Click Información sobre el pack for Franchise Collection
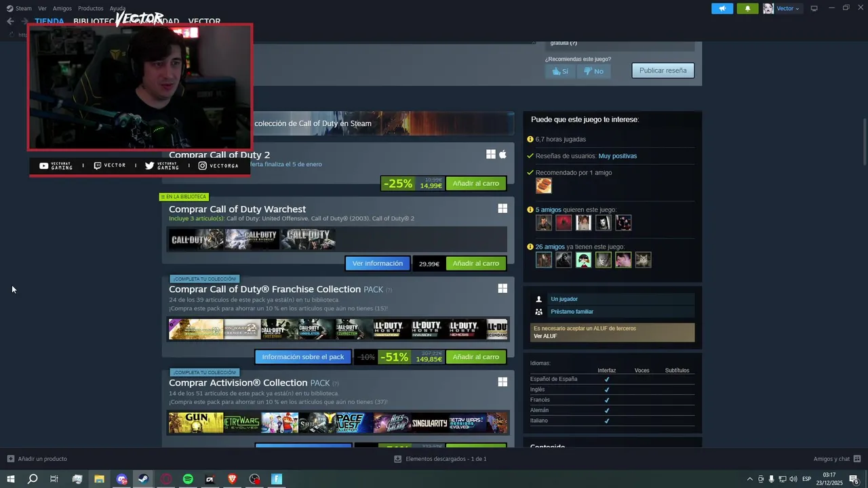Screen dimensions: 868x488 click(302, 357)
